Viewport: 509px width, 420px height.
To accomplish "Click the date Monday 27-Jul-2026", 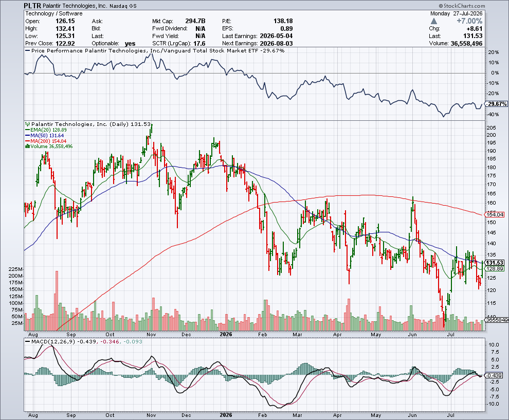I will (x=457, y=14).
